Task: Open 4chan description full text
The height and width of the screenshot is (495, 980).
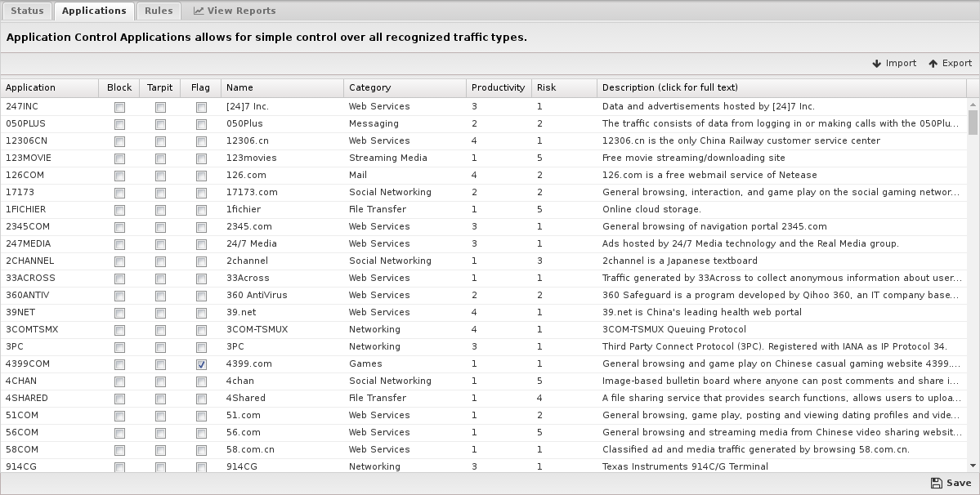Action: (x=781, y=381)
